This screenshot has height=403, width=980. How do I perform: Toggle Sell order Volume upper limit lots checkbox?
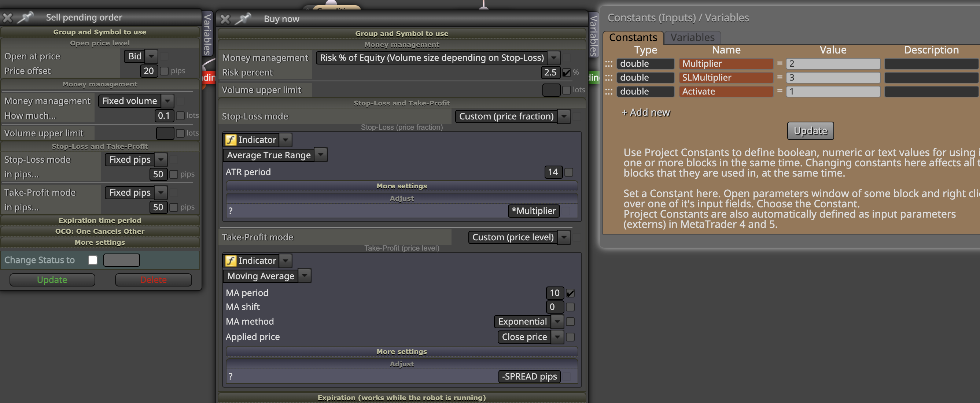point(180,133)
